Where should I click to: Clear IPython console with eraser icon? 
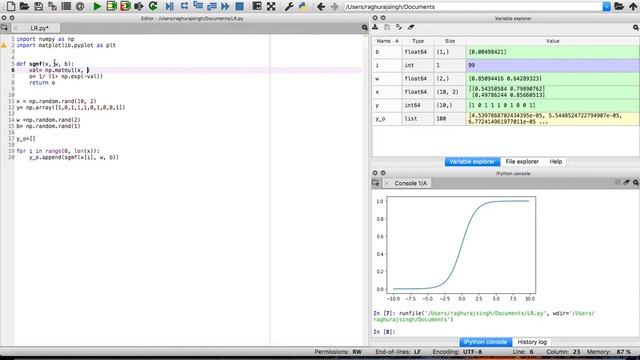click(x=627, y=182)
